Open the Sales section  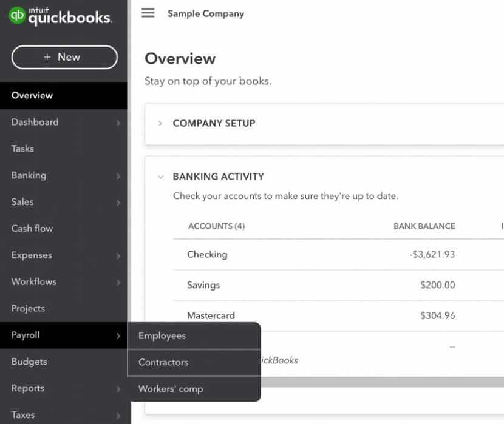point(22,202)
